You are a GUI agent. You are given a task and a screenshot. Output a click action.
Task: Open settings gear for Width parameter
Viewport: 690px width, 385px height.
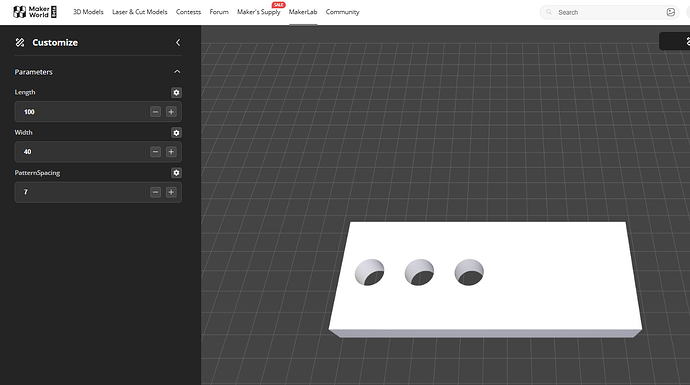(176, 132)
